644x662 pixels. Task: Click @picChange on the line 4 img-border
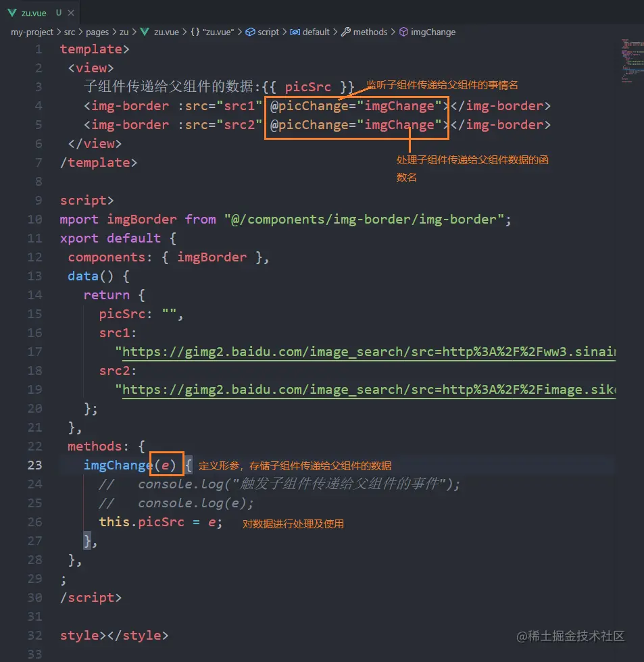pyautogui.click(x=310, y=106)
